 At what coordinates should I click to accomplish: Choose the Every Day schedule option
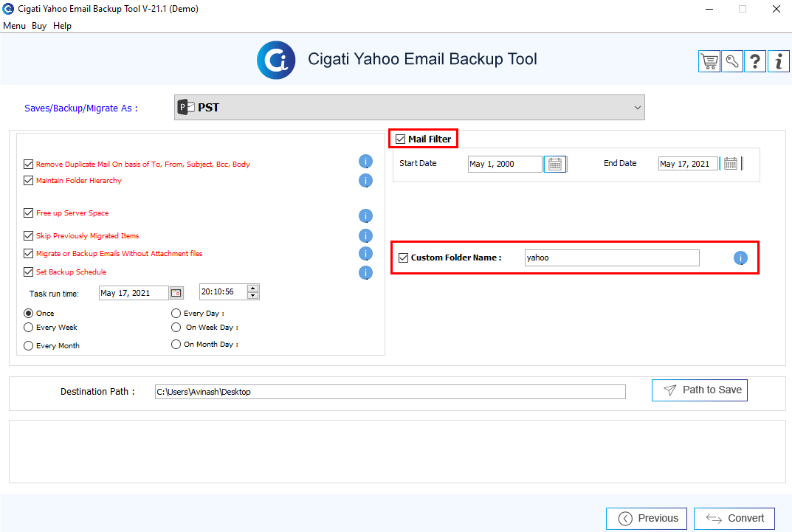coord(176,314)
